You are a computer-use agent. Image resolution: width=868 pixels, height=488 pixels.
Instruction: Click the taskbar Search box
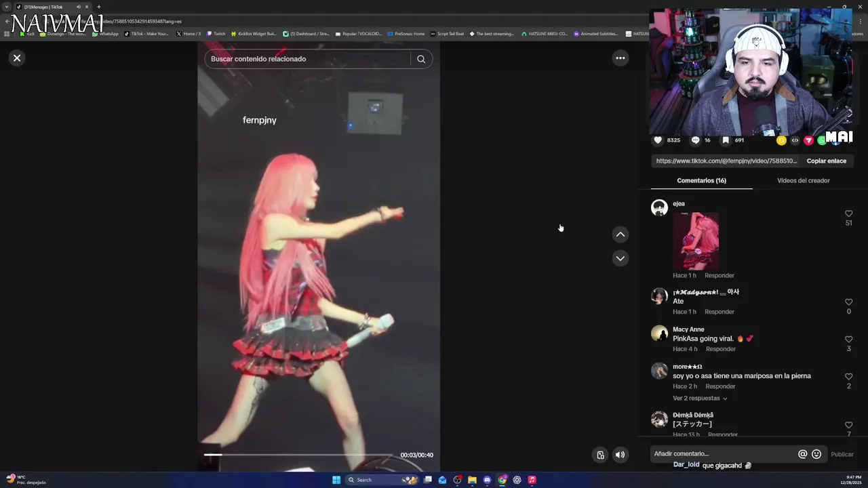point(383,480)
